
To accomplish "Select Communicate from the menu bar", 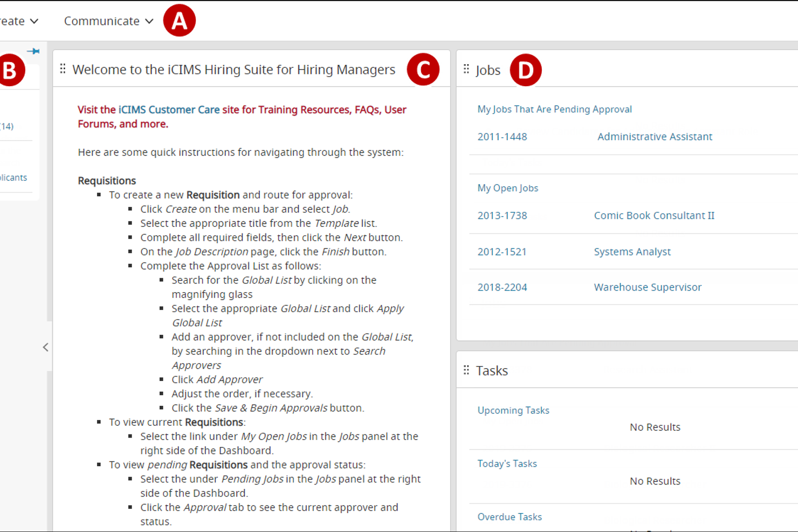I will coord(102,21).
